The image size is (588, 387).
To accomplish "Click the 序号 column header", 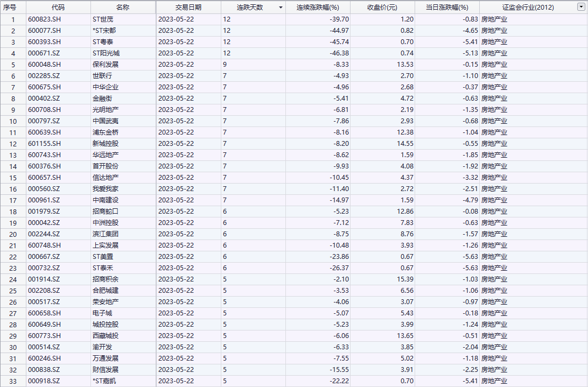I will click(10, 8).
